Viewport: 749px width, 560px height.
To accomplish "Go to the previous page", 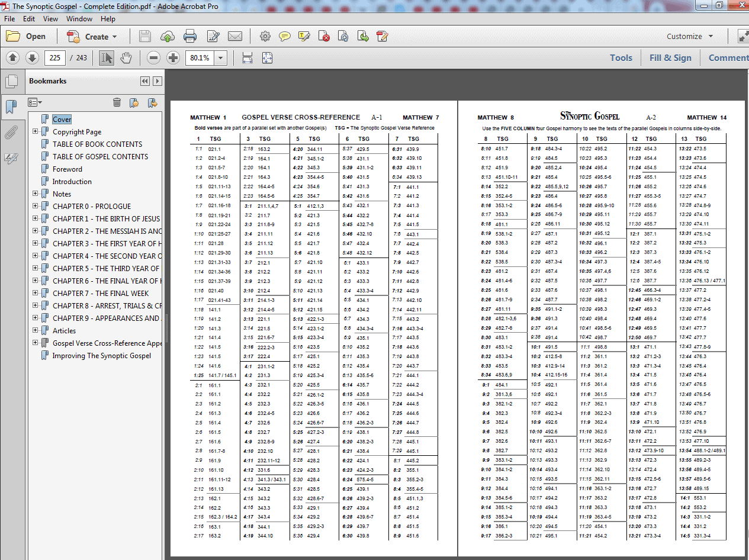I will [14, 57].
